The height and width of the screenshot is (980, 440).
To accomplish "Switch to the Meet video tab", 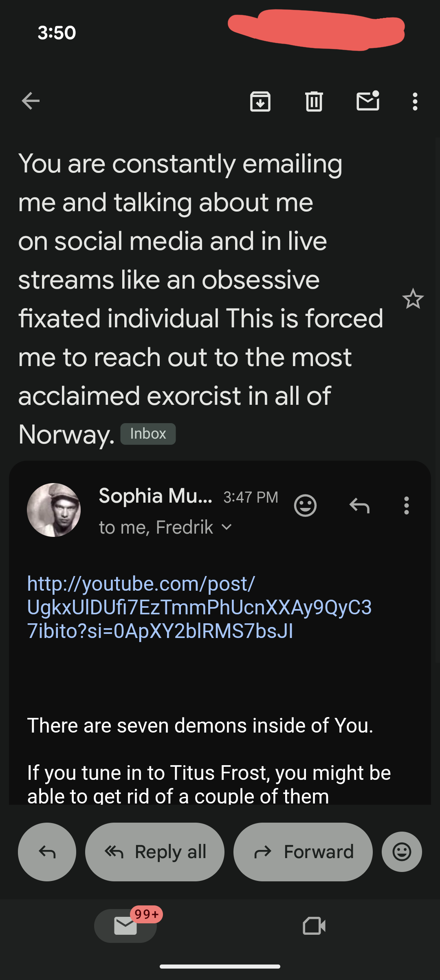I will [314, 926].
